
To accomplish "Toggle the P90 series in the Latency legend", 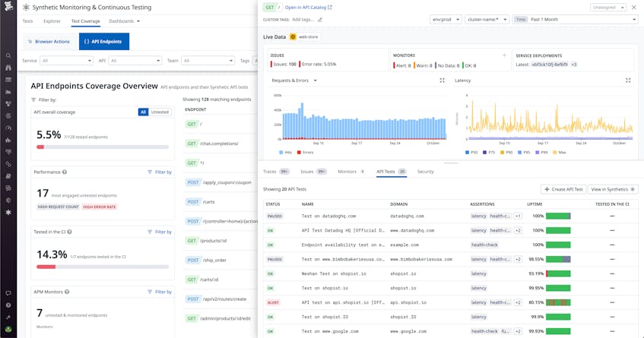I will pyautogui.click(x=507, y=152).
